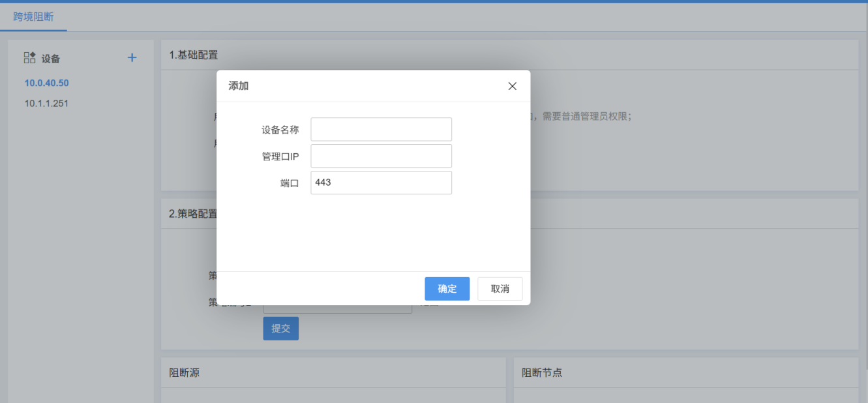868x403 pixels.
Task: Select device 10.1.1.251 in list
Action: coord(46,103)
